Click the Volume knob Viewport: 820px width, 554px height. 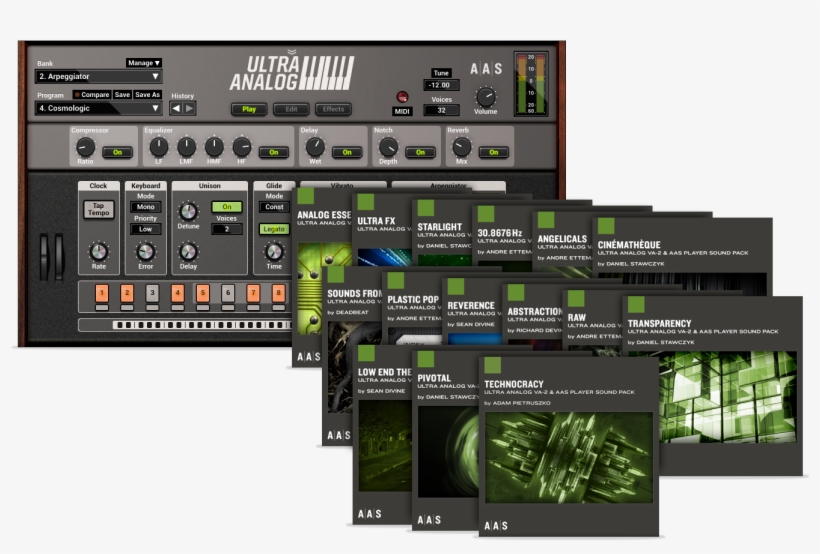tap(485, 97)
